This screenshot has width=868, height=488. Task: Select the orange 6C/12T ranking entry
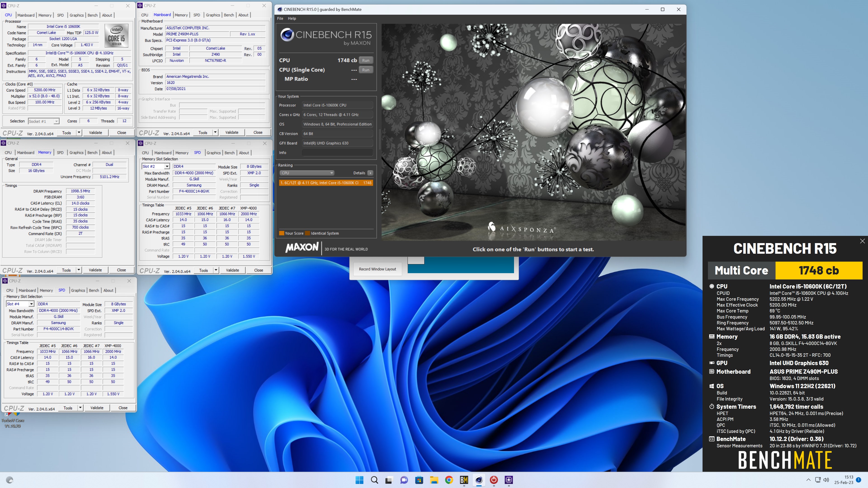326,183
